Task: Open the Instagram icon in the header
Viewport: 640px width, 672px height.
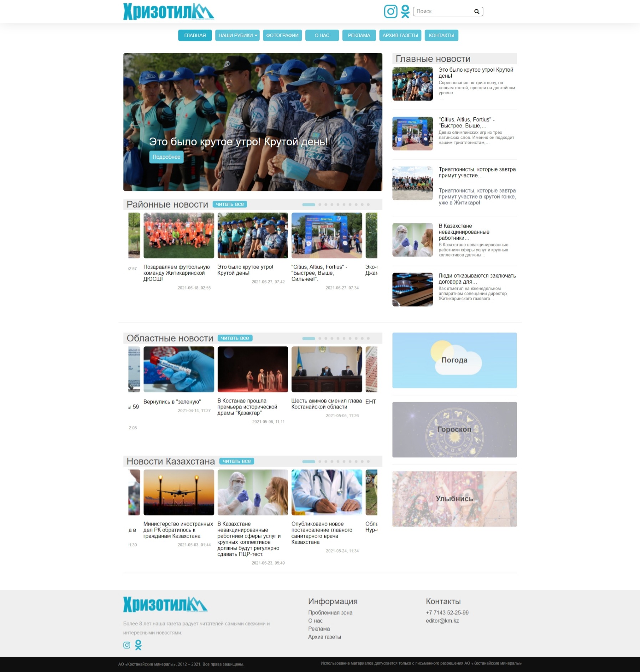Action: click(x=390, y=11)
